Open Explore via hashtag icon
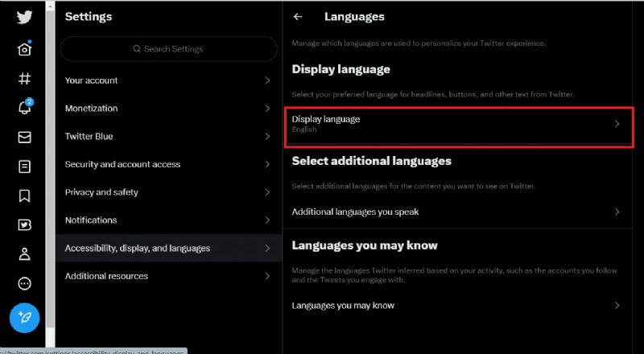 [24, 78]
